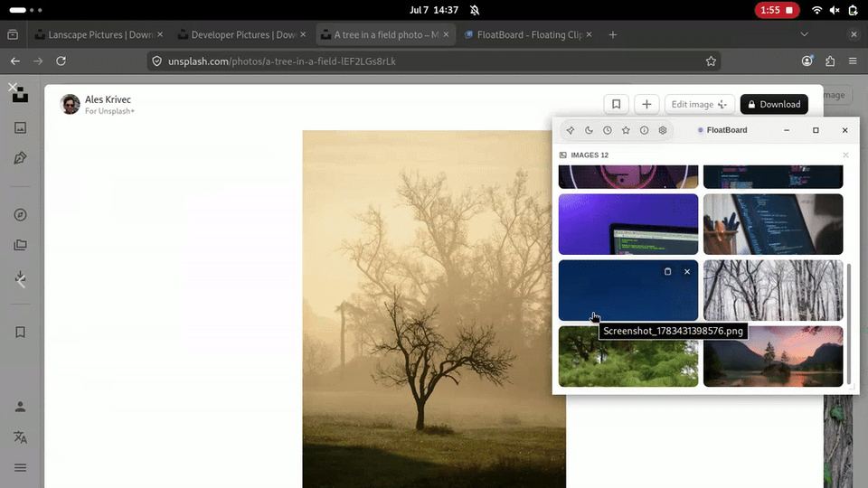This screenshot has width=868, height=488.
Task: Reload the current page
Action: pyautogui.click(x=61, y=61)
